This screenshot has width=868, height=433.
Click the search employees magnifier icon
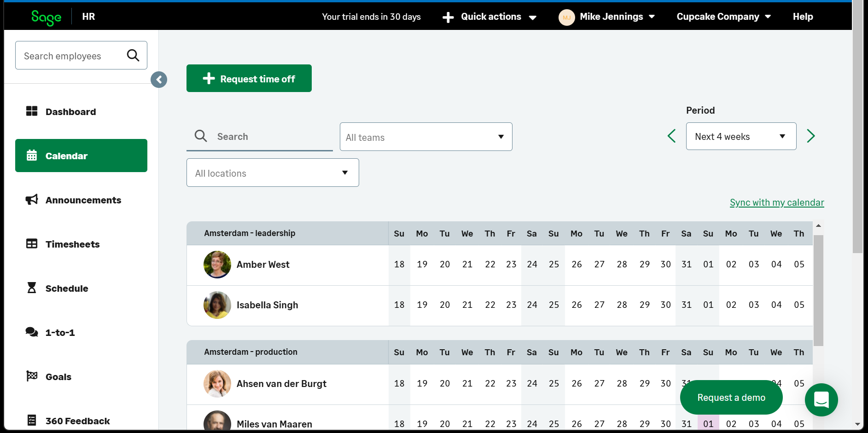(133, 56)
